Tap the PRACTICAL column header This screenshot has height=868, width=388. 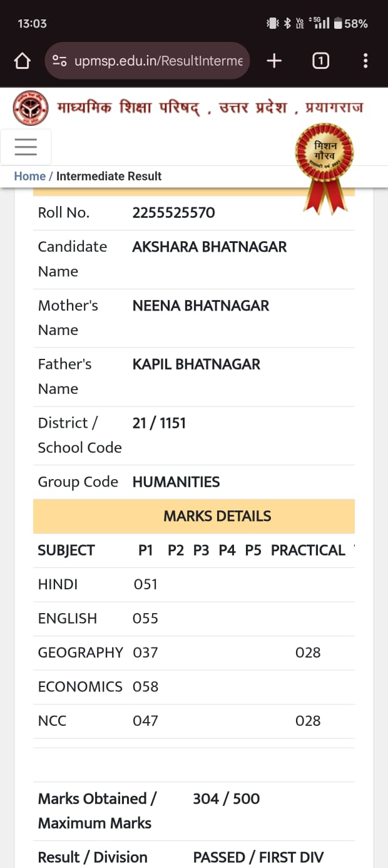click(308, 550)
